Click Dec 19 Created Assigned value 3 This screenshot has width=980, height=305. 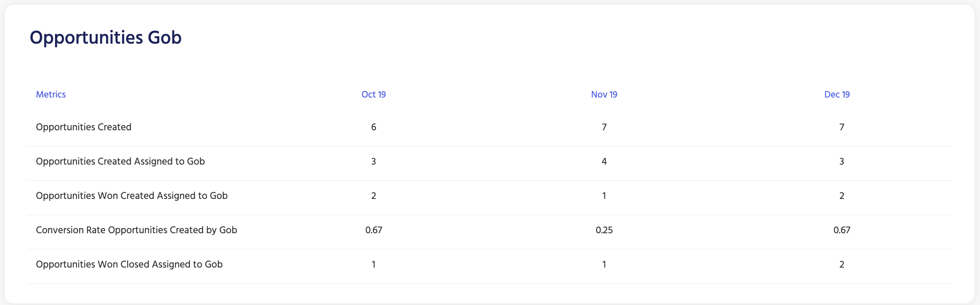coord(842,161)
